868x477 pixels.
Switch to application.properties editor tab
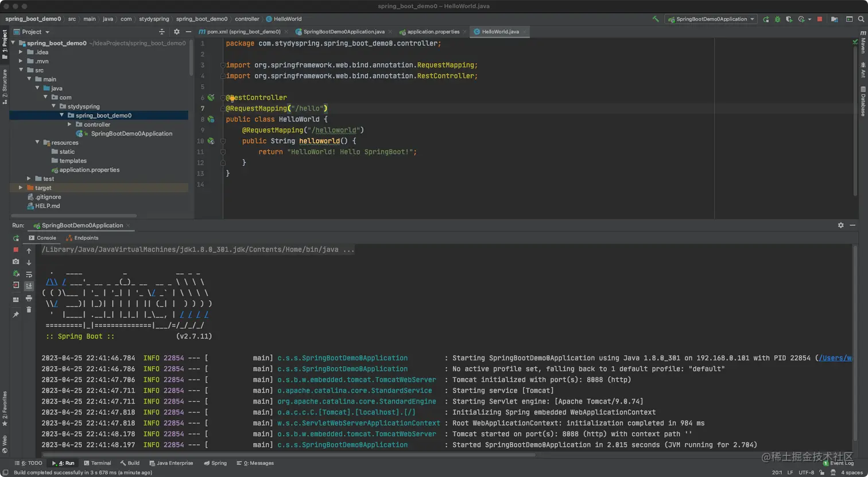point(433,32)
